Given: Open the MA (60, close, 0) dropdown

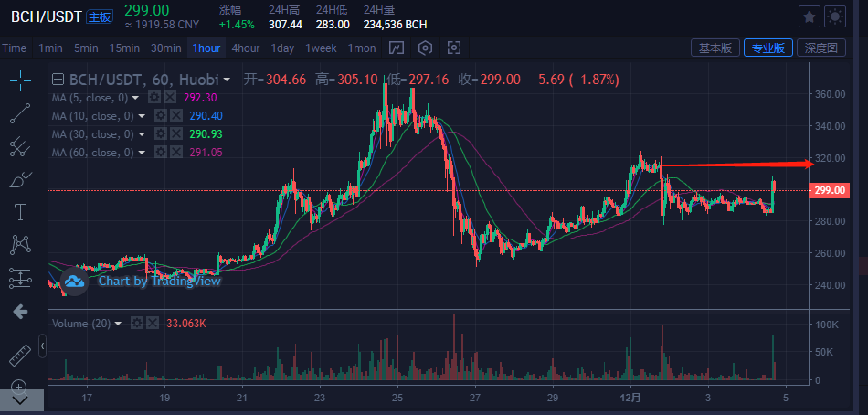Looking at the screenshot, I should [x=142, y=153].
